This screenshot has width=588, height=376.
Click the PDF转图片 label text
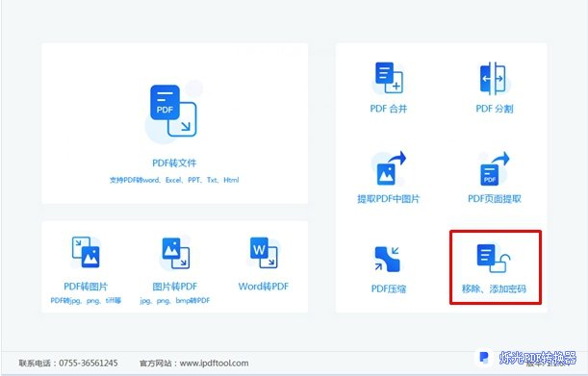coord(86,287)
